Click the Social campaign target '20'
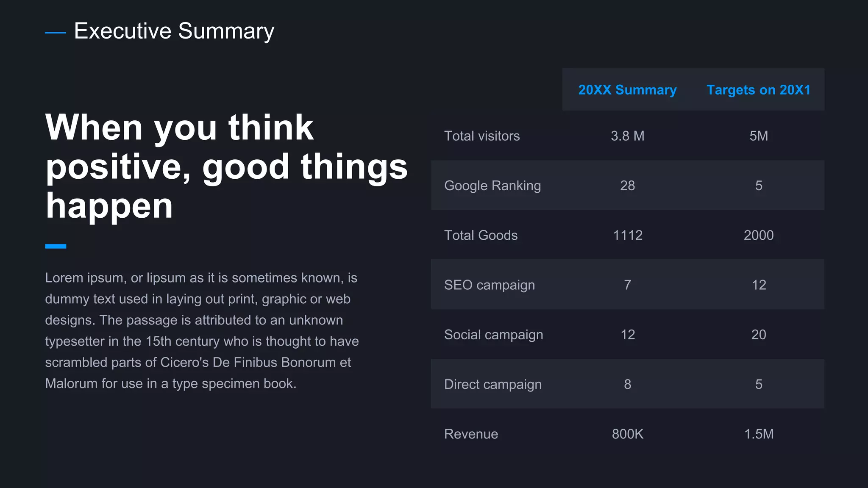868x488 pixels. 759,335
